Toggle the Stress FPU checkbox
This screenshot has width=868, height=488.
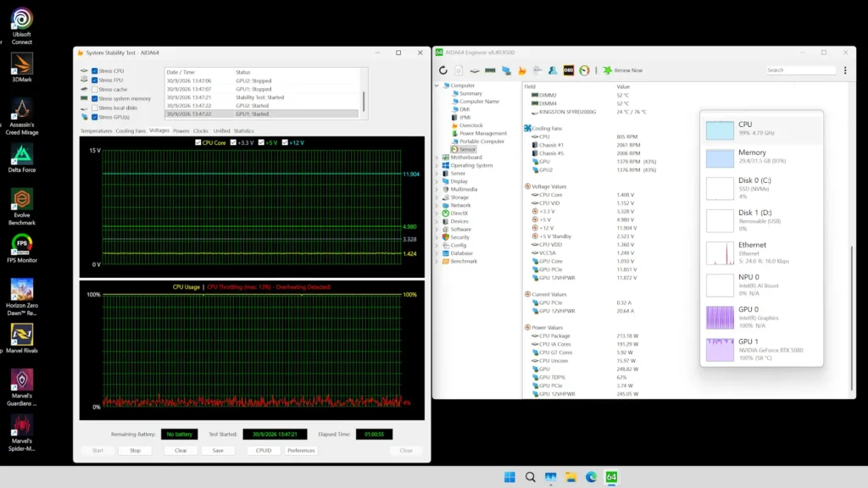(x=95, y=80)
